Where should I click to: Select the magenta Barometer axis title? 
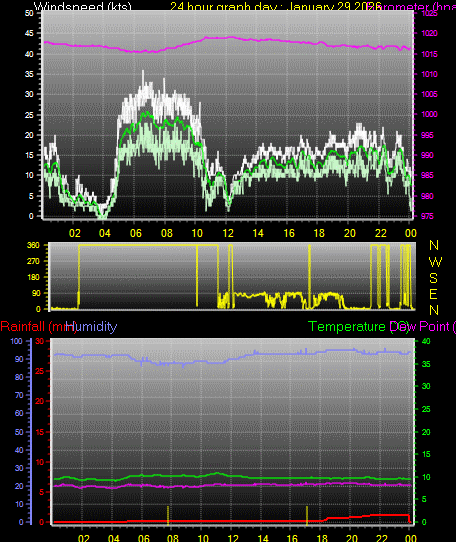[x=411, y=6]
